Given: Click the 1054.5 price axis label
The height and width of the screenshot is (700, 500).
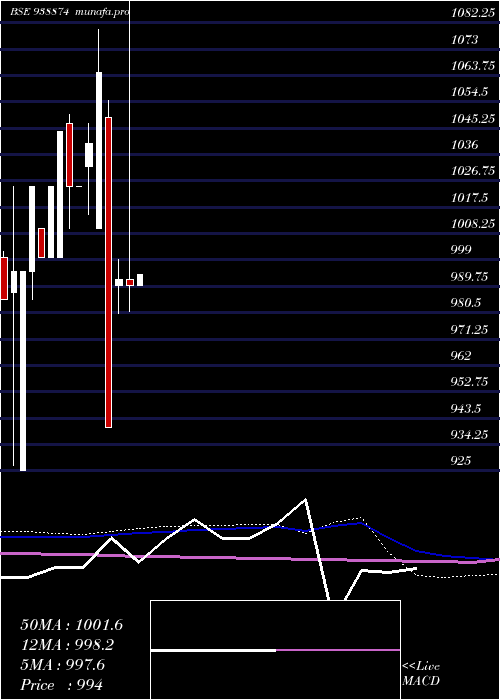Looking at the screenshot, I should (469, 92).
